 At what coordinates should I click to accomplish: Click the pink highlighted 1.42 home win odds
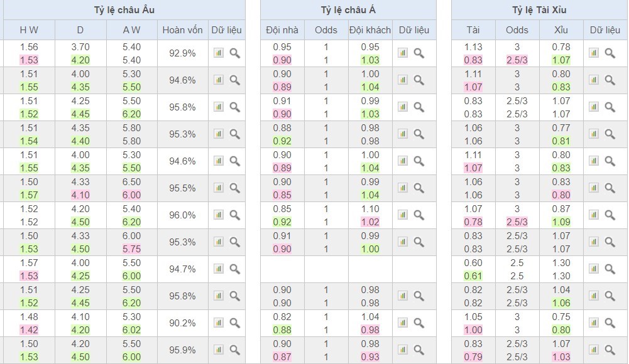(x=28, y=330)
